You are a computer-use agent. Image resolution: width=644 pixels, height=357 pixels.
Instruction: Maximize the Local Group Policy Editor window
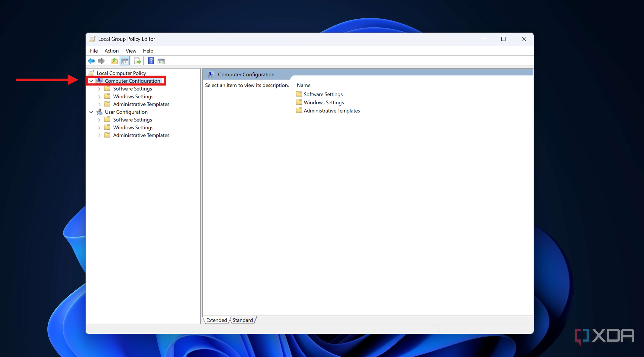(503, 39)
